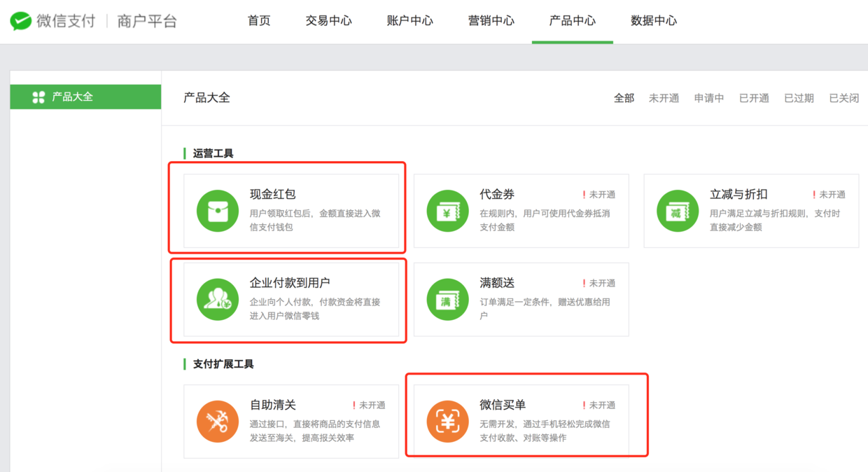
Task: Click the 微信买单 yuan scan icon
Action: click(x=448, y=422)
